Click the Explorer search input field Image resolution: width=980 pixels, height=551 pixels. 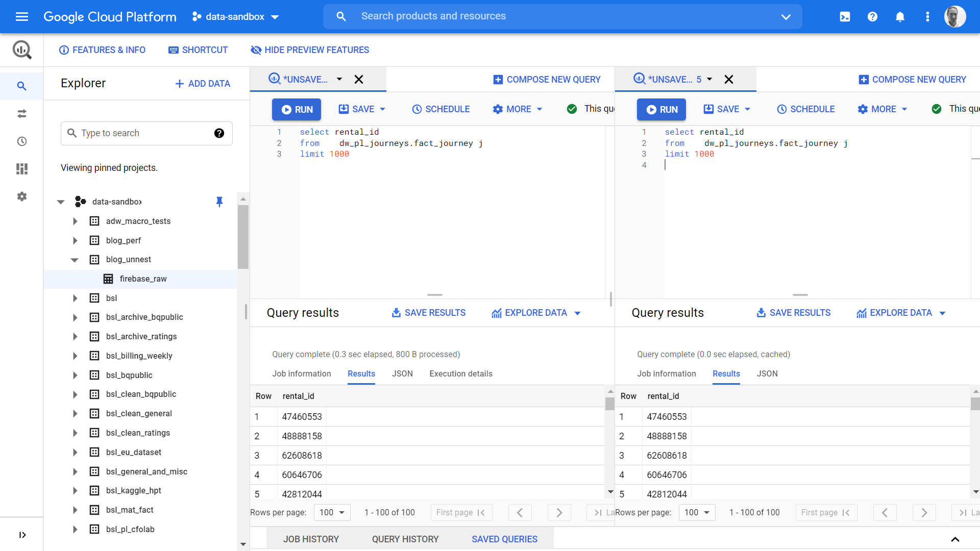click(x=146, y=133)
